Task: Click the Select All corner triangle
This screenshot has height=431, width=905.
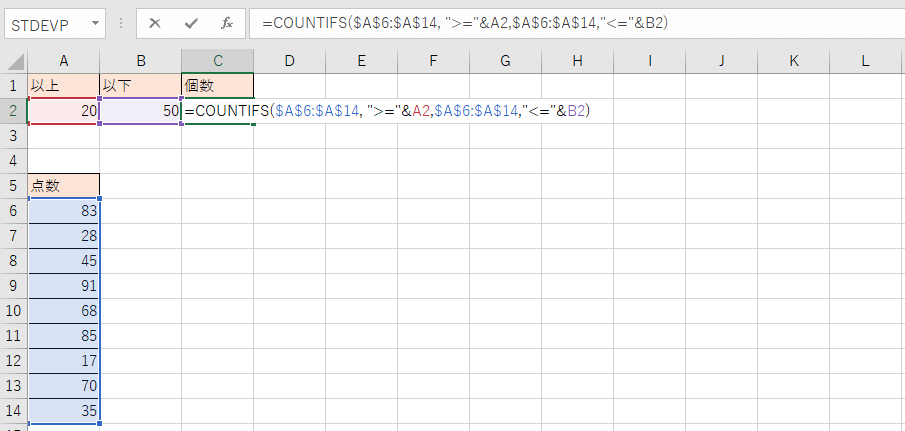Action: click(13, 61)
